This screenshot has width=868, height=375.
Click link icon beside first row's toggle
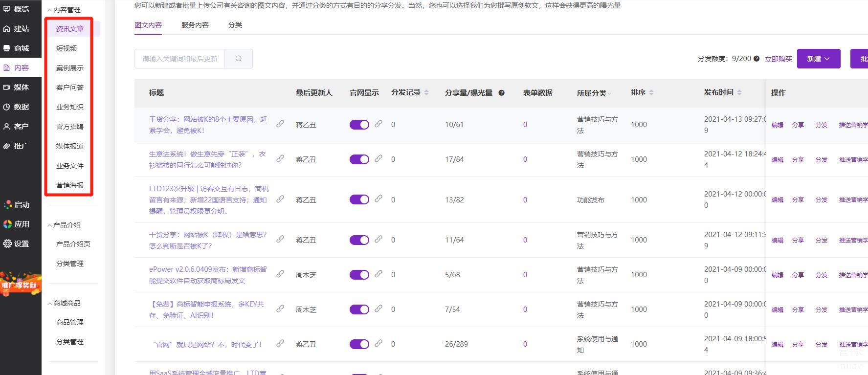coord(378,124)
